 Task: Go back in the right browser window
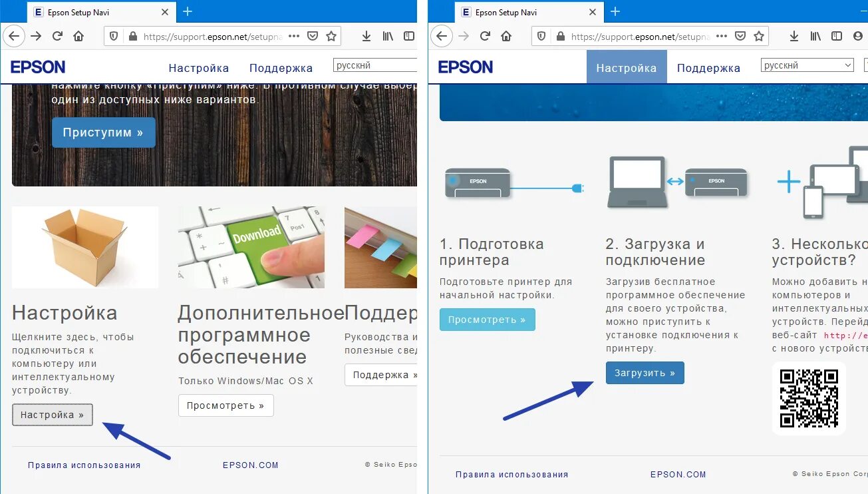point(441,36)
